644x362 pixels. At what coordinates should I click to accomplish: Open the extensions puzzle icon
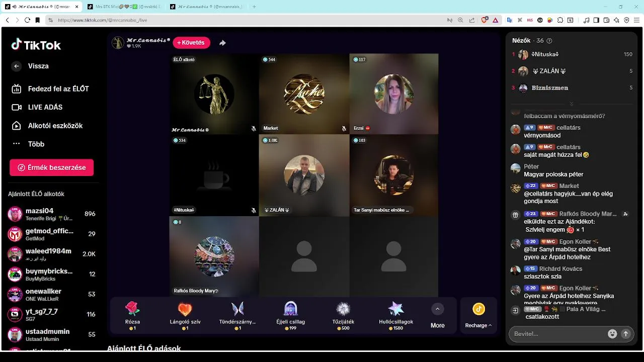[x=560, y=20]
